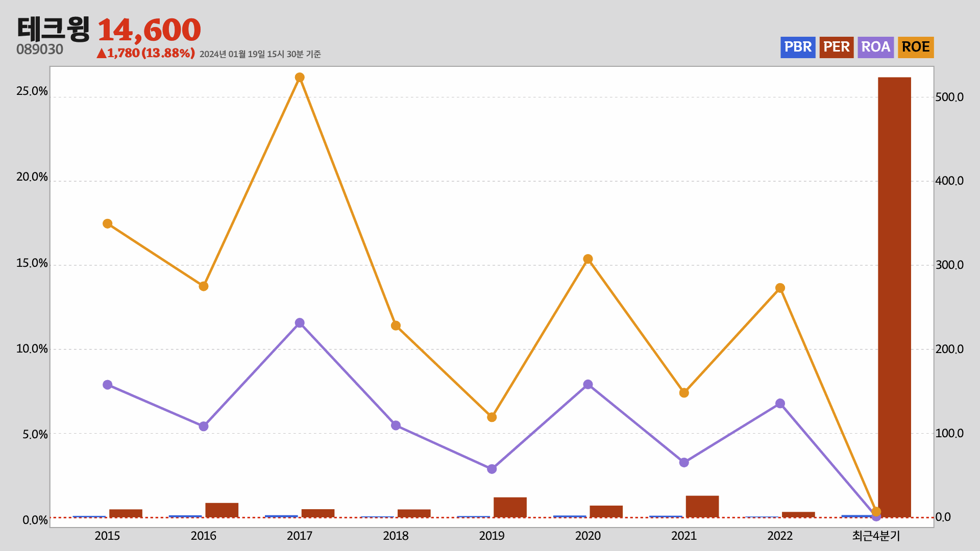Select the ROE data point for 2020

point(588,259)
